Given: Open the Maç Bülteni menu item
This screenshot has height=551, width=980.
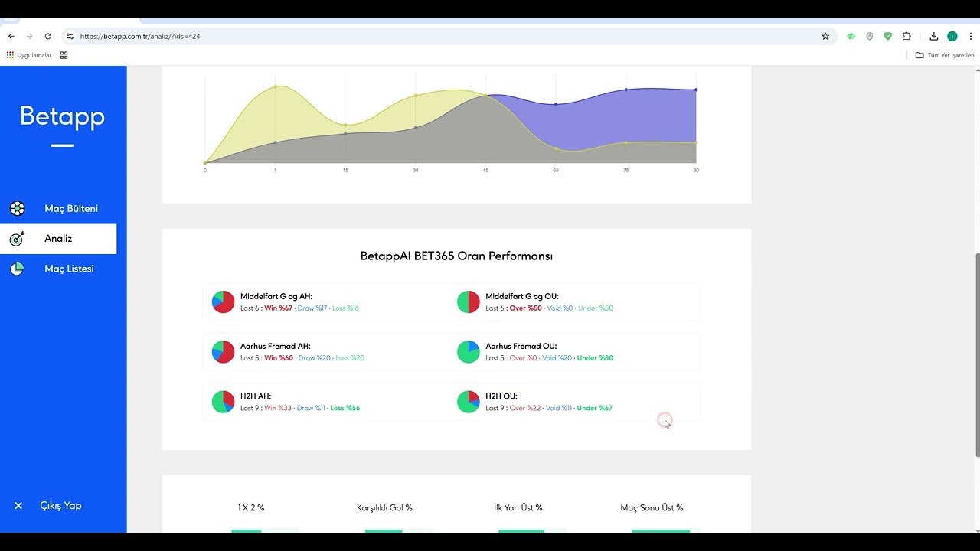Looking at the screenshot, I should 58,208.
